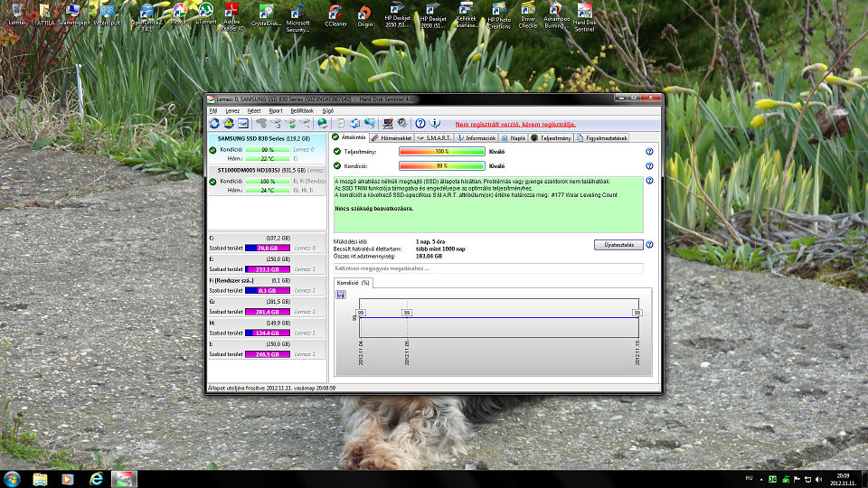Open the Súgó menu
Screen dimensions: 868x488
tap(327, 110)
